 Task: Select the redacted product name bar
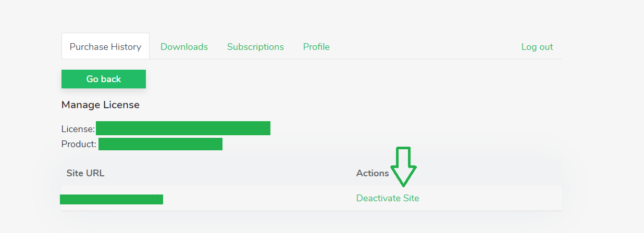coord(160,144)
